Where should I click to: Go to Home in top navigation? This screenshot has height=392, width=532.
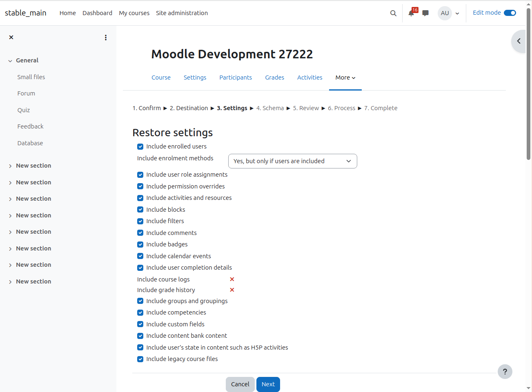(x=68, y=13)
